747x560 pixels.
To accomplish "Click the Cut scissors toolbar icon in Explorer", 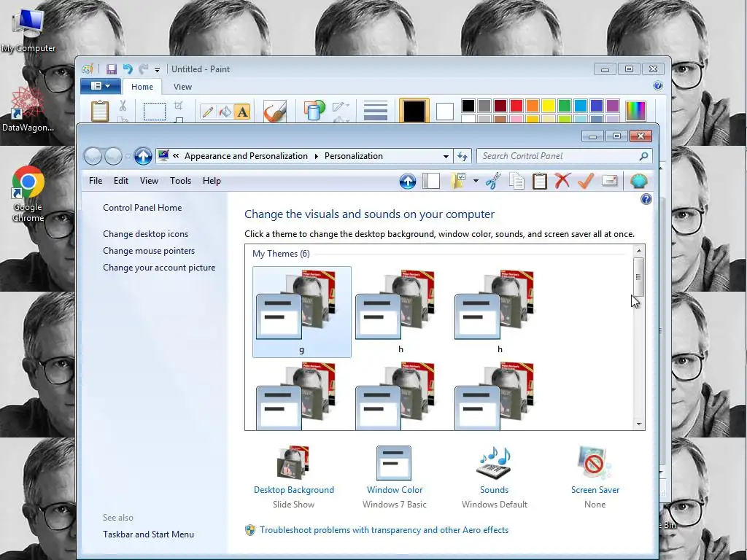I will [x=494, y=181].
